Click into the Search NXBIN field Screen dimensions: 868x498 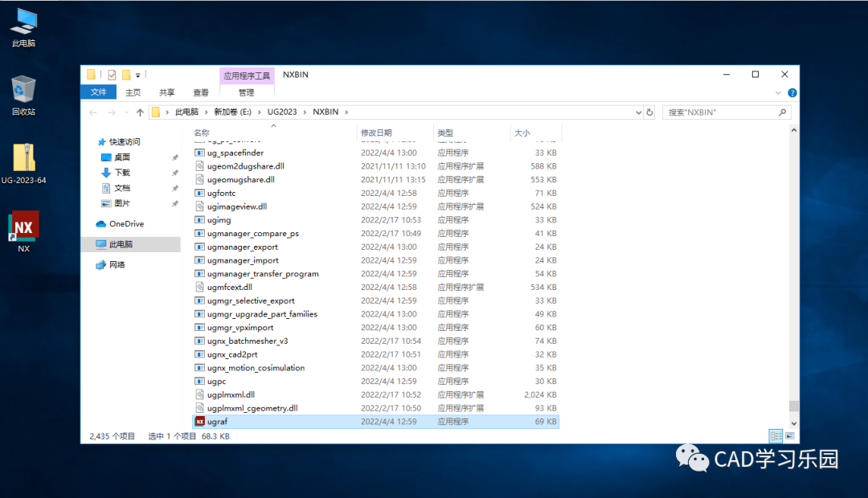click(x=727, y=112)
